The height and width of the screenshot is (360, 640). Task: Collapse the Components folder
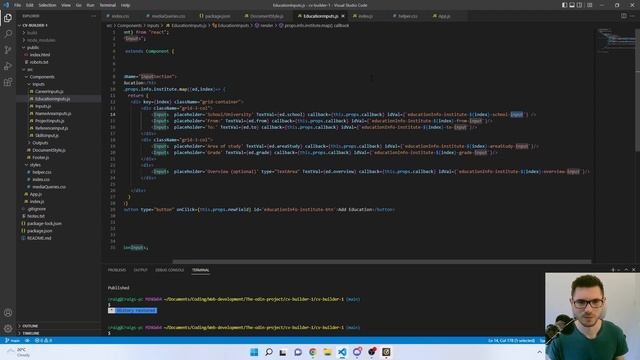[x=42, y=77]
